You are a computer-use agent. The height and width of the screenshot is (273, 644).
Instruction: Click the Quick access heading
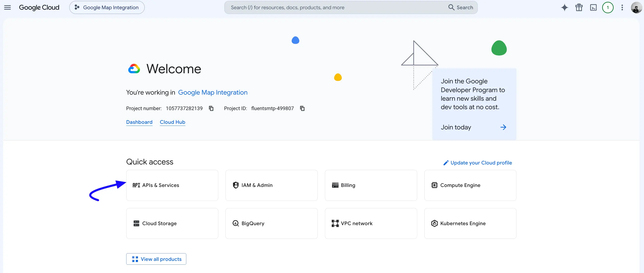150,162
